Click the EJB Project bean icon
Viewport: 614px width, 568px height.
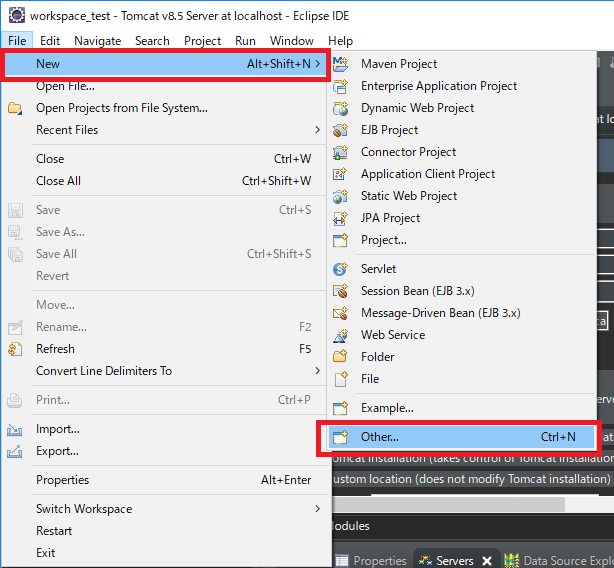pyautogui.click(x=340, y=130)
